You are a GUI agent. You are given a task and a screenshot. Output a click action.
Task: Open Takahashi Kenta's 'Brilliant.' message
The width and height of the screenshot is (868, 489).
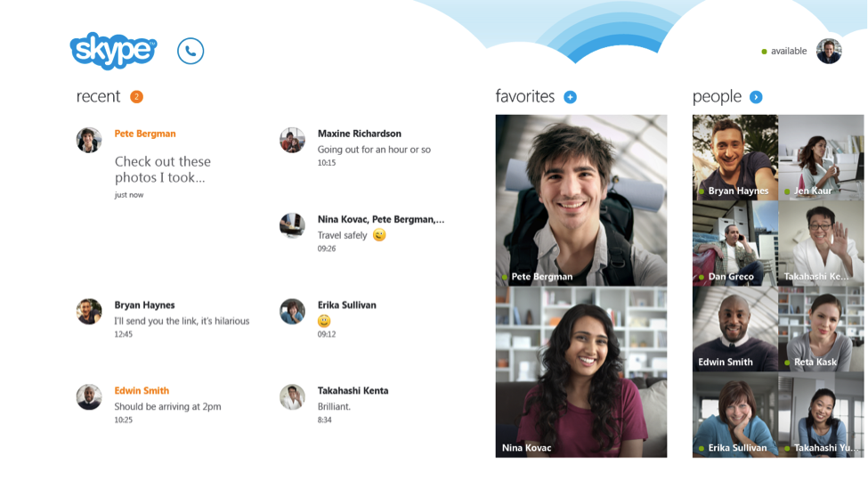[335, 404]
